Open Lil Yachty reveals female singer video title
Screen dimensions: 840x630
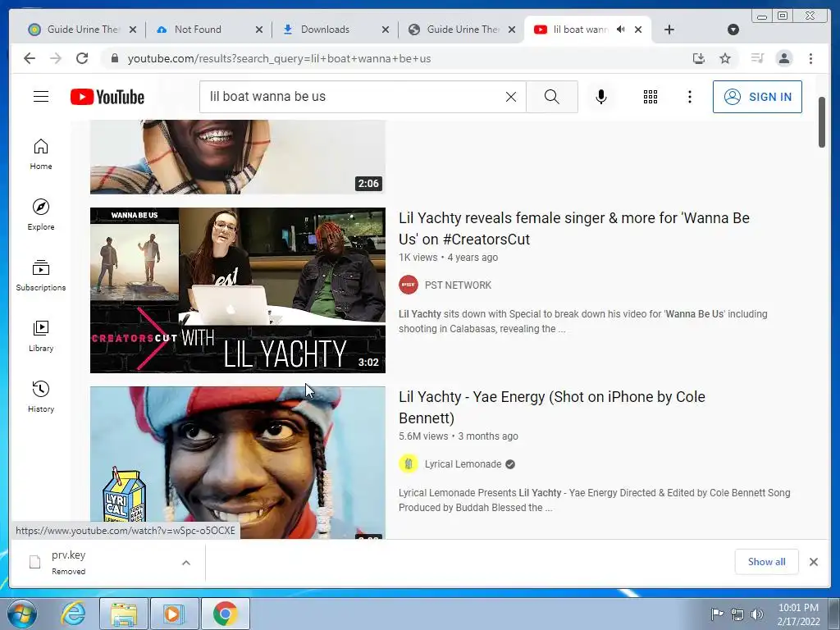573,228
